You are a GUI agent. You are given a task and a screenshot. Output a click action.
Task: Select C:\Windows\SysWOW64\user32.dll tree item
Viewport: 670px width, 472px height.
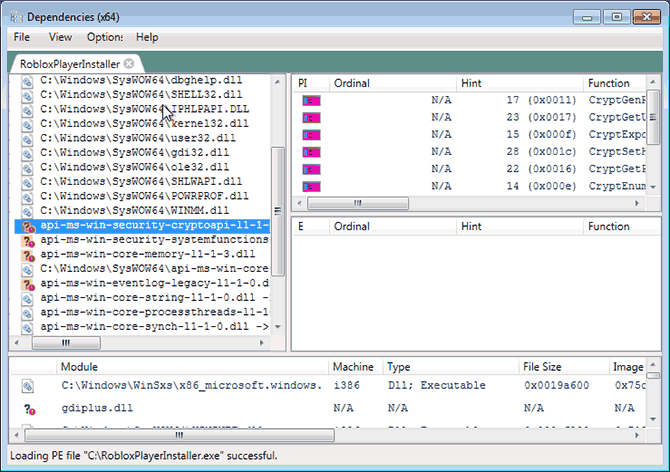click(138, 138)
